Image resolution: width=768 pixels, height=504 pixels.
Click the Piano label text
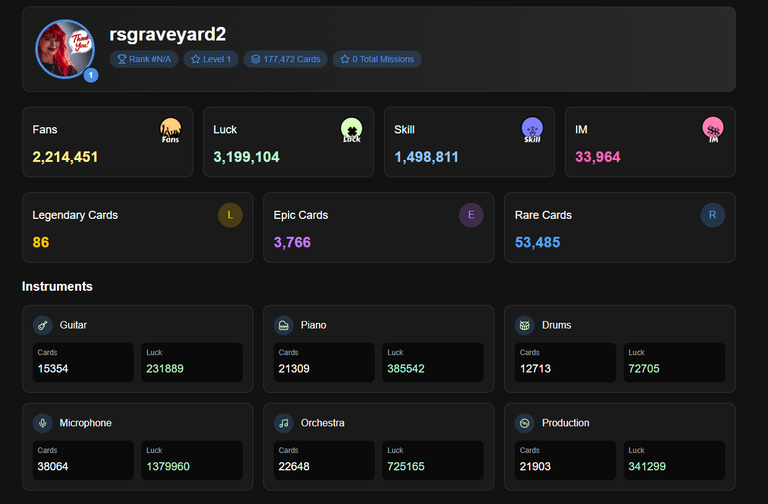click(313, 325)
